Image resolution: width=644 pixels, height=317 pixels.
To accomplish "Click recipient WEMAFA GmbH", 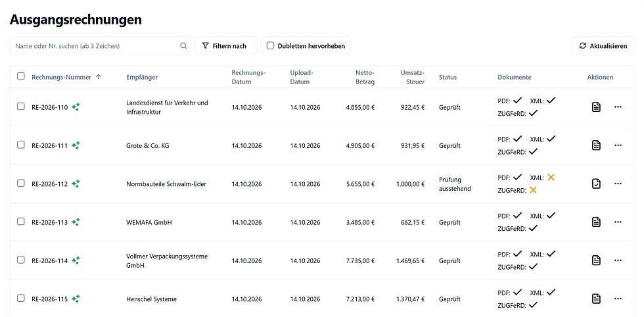I will (149, 222).
